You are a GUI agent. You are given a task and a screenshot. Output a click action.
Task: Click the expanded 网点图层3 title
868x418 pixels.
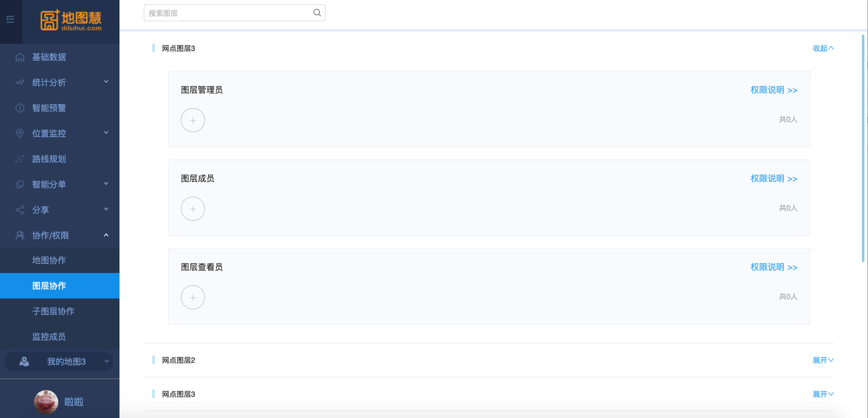[179, 48]
